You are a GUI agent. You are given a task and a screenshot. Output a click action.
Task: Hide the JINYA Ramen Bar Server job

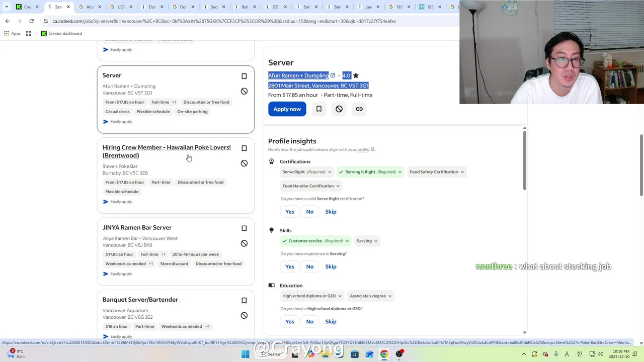click(x=244, y=243)
